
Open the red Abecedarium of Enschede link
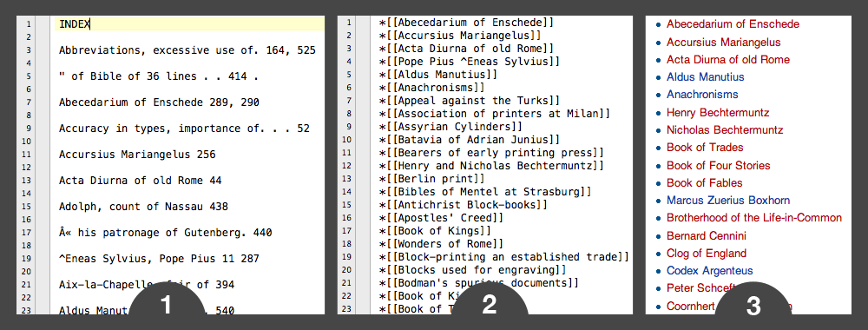coord(733,24)
